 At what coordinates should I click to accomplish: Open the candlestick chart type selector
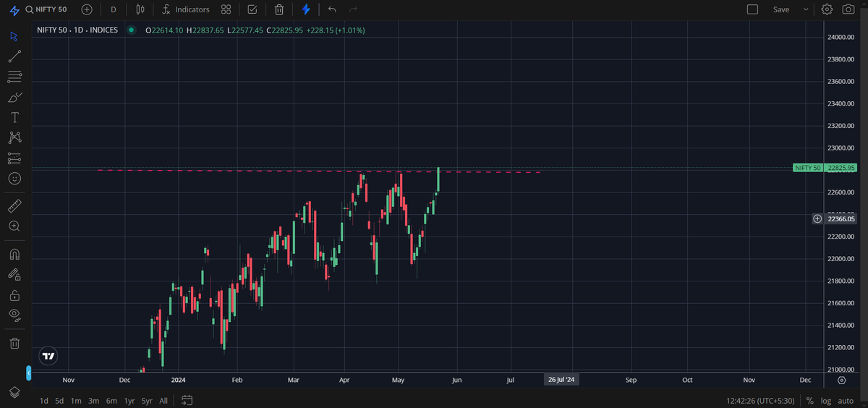click(141, 9)
